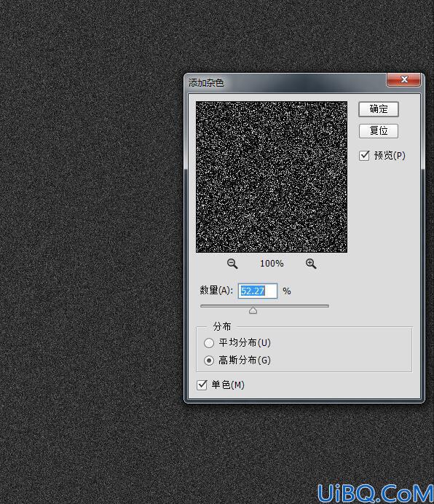
Task: Click the amount slider track
Action: tap(264, 307)
